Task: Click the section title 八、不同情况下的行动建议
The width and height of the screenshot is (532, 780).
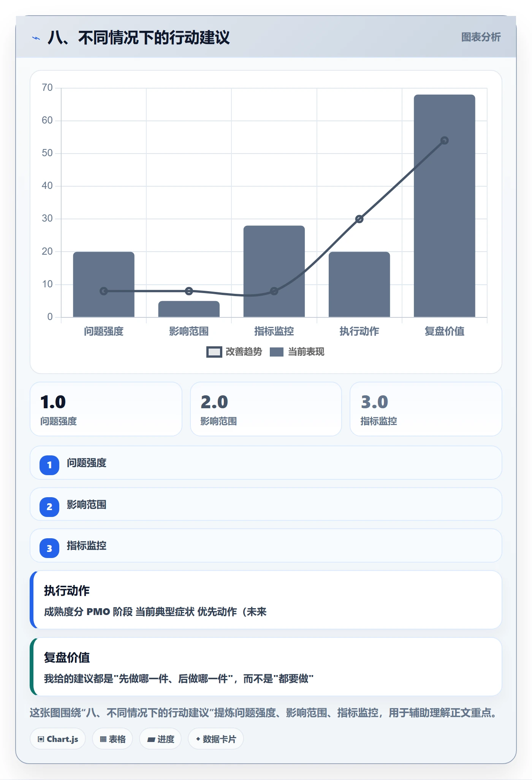Action: tap(139, 38)
